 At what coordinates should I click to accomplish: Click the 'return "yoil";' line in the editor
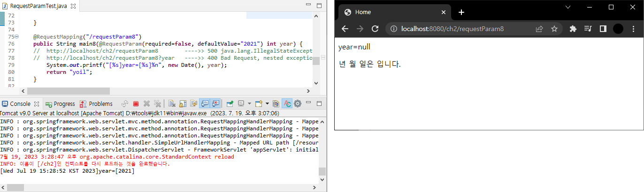click(x=69, y=72)
